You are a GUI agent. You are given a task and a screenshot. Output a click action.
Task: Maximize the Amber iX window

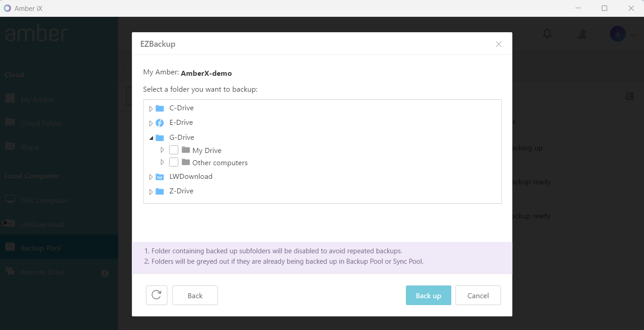(604, 8)
